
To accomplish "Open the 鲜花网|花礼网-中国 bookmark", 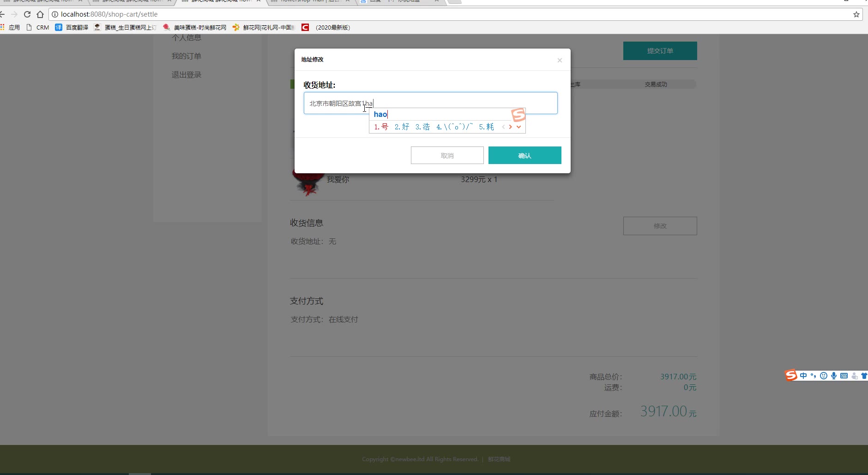I will tap(264, 27).
